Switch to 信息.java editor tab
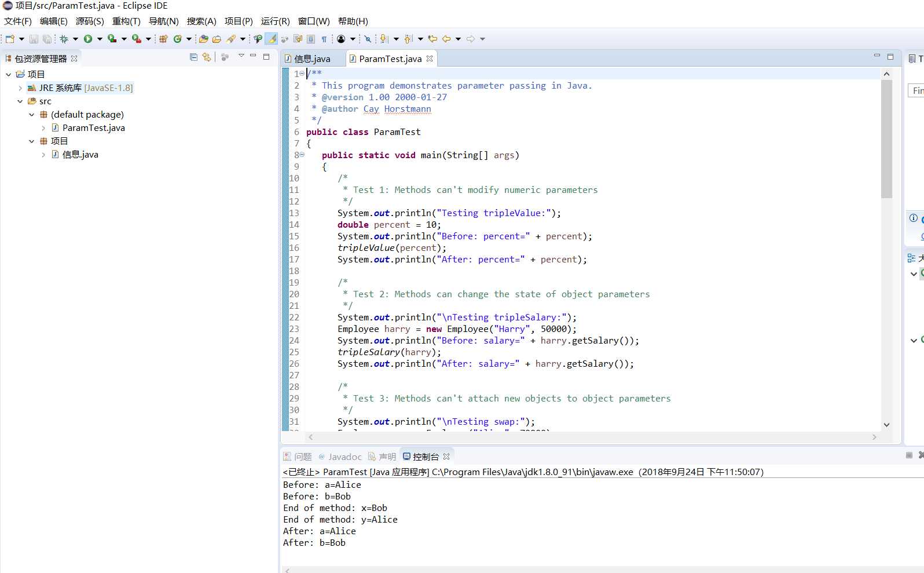Image resolution: width=924 pixels, height=573 pixels. click(x=311, y=59)
